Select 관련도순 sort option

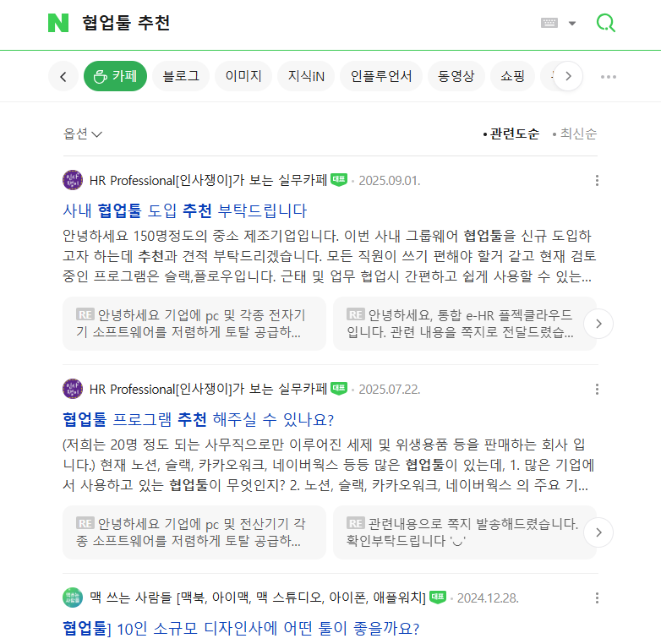coord(511,134)
